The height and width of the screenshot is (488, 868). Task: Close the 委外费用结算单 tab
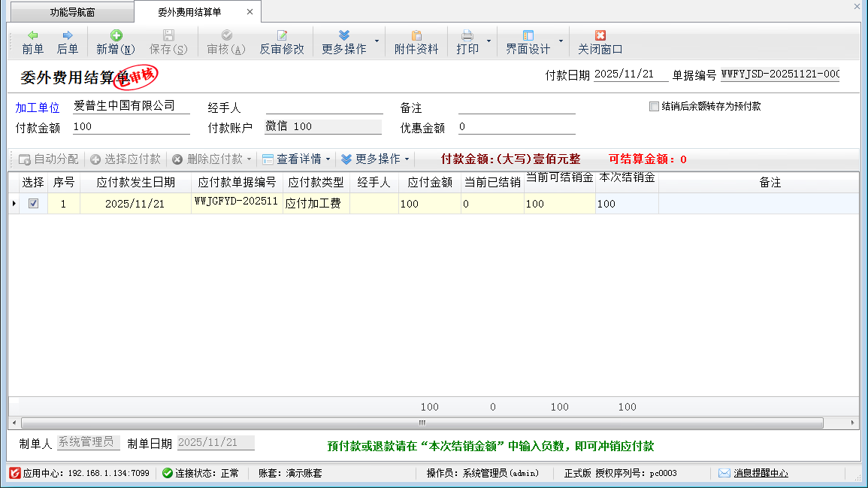[x=250, y=13]
